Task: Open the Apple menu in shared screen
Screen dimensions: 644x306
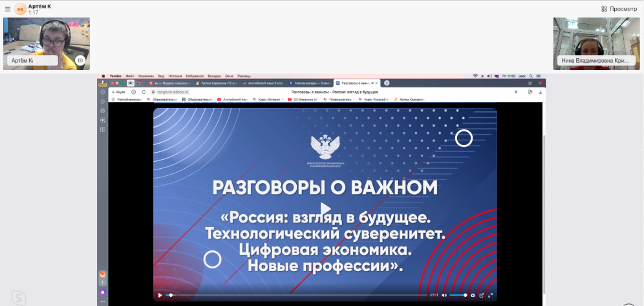Action: (103, 76)
